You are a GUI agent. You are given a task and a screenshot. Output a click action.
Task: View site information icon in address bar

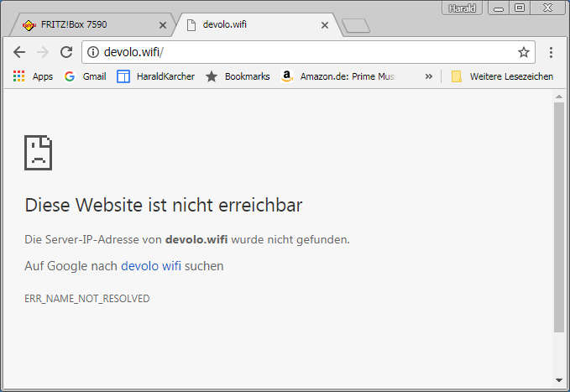(x=93, y=52)
